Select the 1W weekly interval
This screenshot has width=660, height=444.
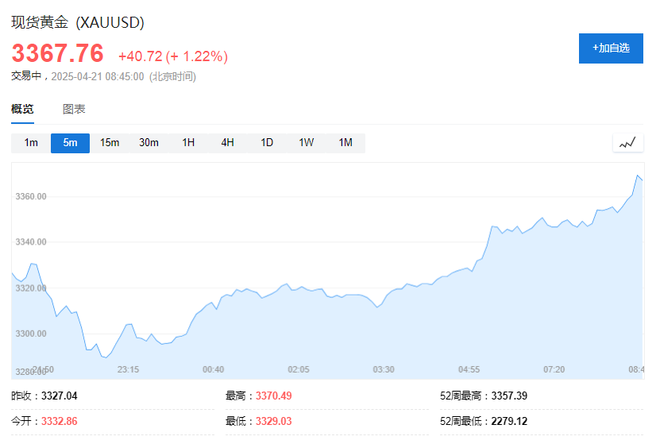[306, 143]
